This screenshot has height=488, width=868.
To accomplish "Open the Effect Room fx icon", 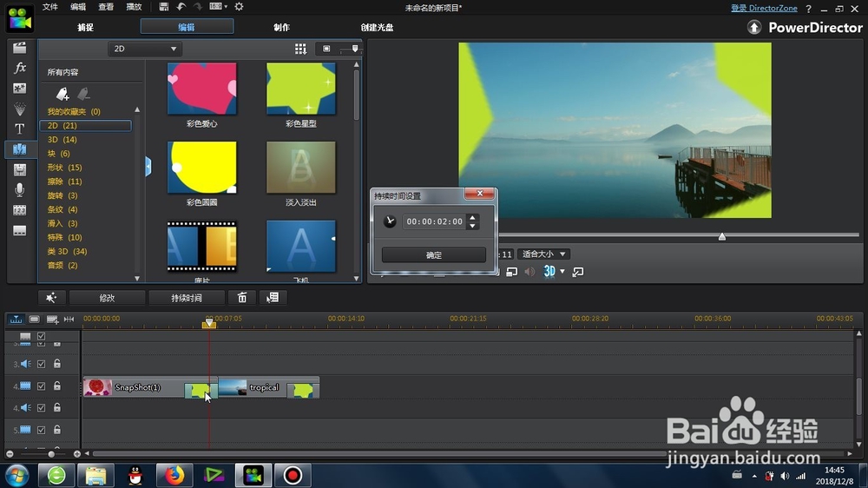I will (x=19, y=68).
